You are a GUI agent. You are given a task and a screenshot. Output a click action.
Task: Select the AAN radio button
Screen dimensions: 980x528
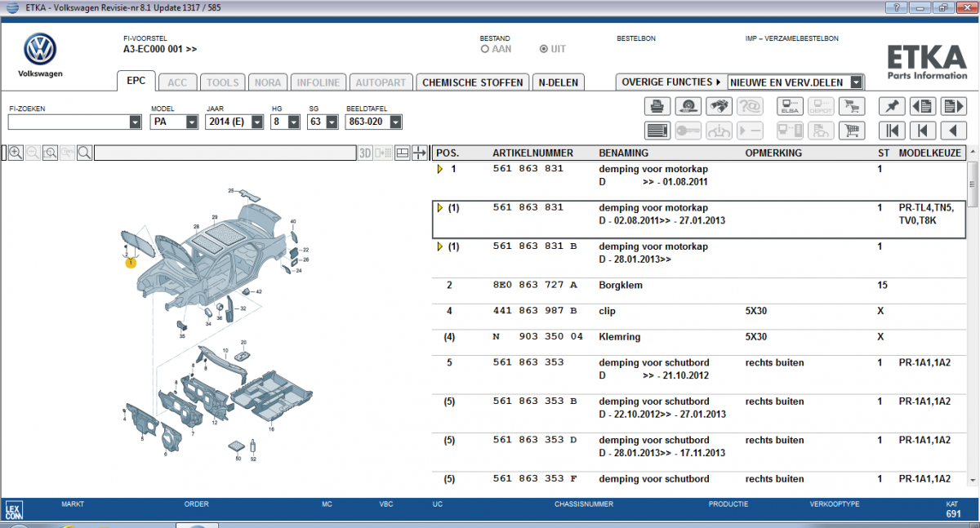pyautogui.click(x=485, y=49)
